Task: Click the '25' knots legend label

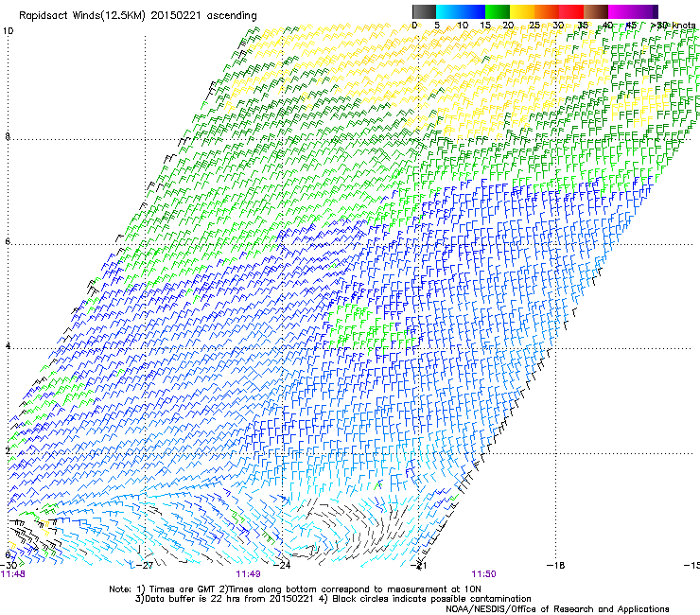Action: pyautogui.click(x=534, y=25)
